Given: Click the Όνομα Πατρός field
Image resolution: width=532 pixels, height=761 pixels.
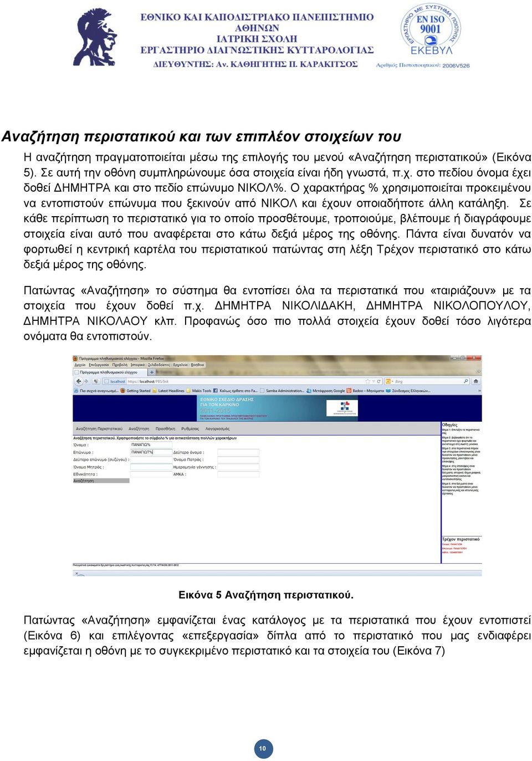Looking at the screenshot, I should (x=238, y=459).
